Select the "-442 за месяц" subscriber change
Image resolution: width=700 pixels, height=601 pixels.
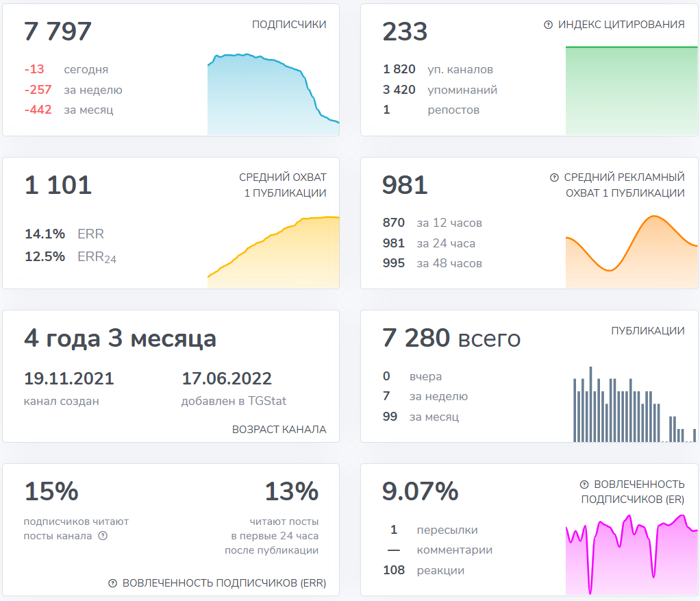tap(68, 109)
